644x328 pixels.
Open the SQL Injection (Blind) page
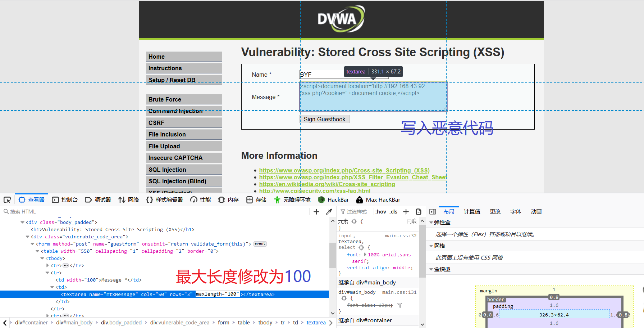pyautogui.click(x=184, y=181)
